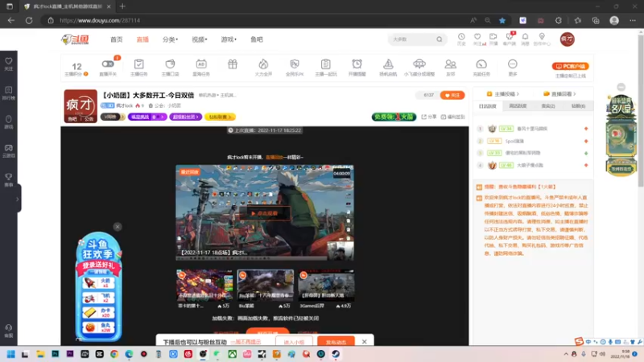644x362 pixels.
Task: Open the 主播任务 checklist icon
Action: pos(138,64)
